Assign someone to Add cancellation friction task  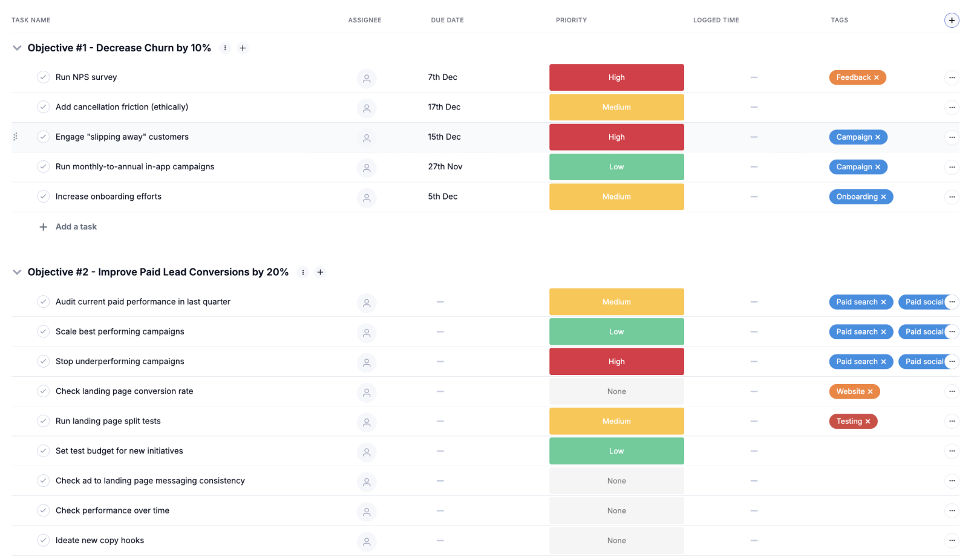coord(367,108)
